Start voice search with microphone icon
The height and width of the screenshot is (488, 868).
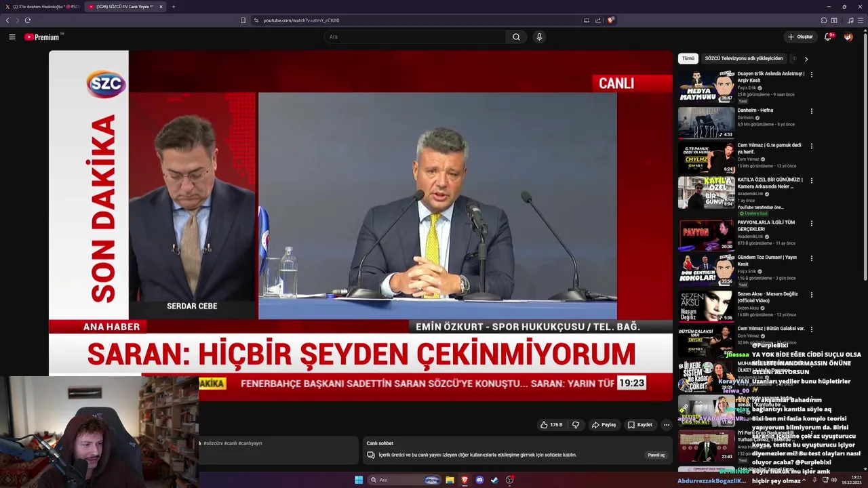(539, 37)
